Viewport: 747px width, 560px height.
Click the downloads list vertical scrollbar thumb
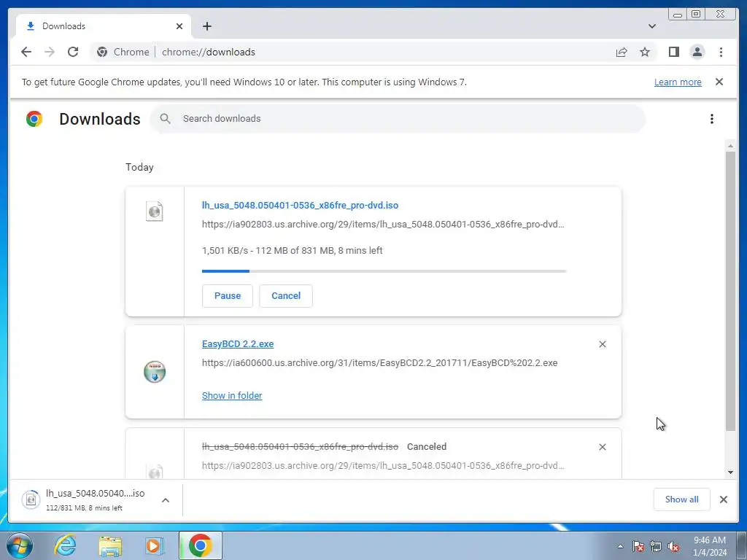point(730,291)
